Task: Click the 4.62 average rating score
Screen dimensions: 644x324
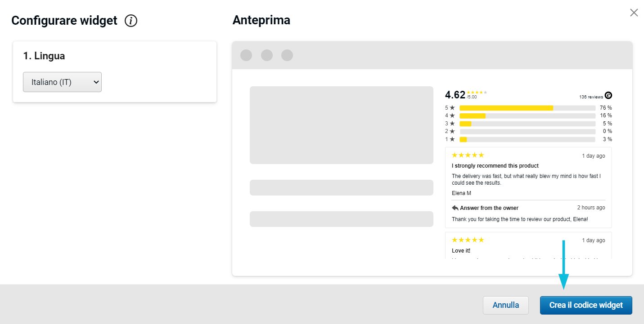Action: click(455, 95)
